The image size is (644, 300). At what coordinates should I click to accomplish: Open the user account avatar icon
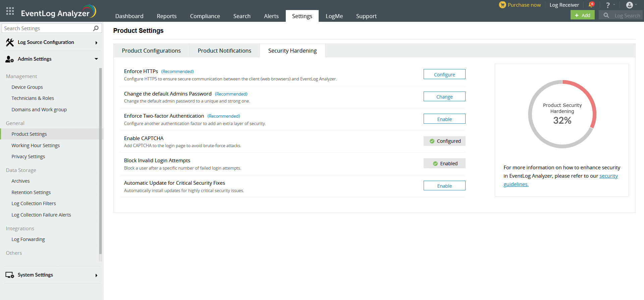[x=630, y=5]
